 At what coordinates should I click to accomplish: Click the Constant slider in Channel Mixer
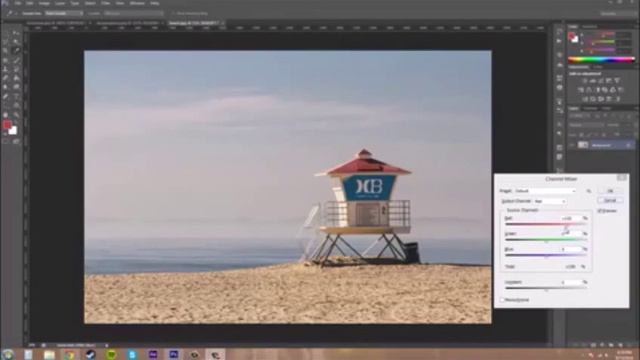[x=546, y=288]
